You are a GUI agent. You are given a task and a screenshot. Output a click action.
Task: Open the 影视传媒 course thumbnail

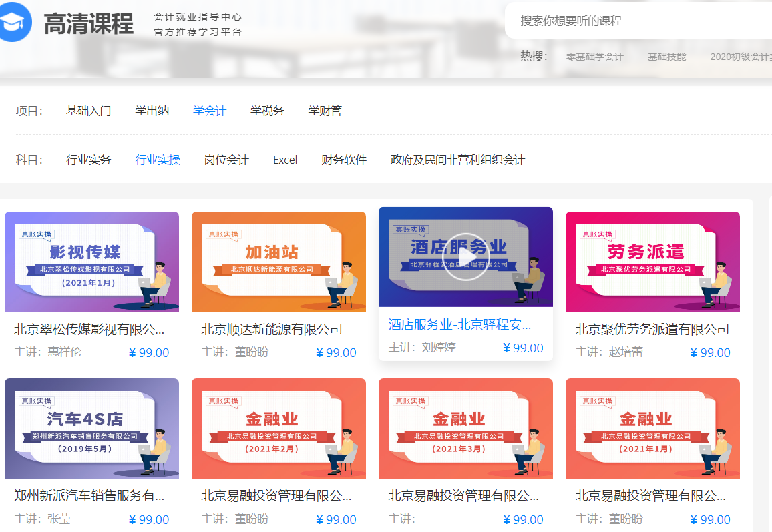click(x=91, y=261)
